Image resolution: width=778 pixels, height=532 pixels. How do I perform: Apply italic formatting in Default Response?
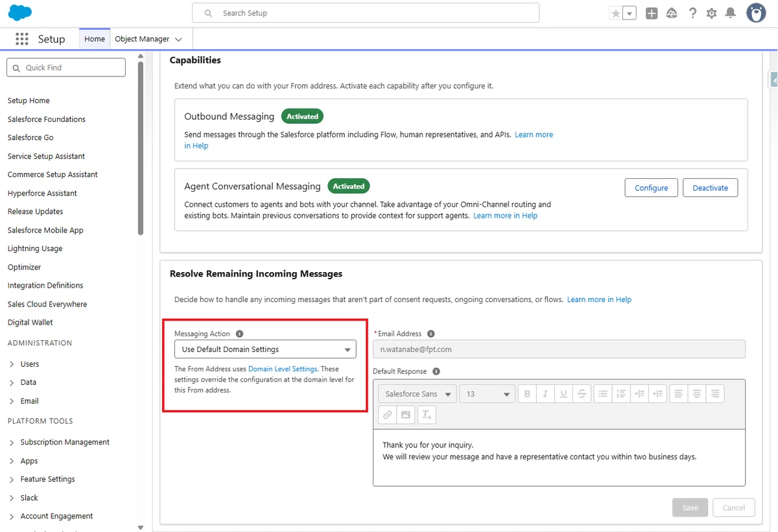(545, 394)
